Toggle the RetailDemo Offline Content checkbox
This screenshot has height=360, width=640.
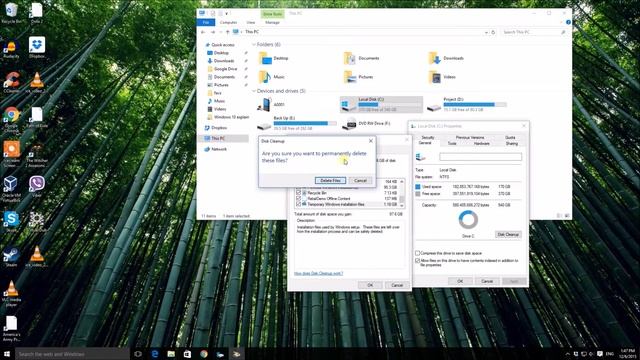[x=298, y=198]
